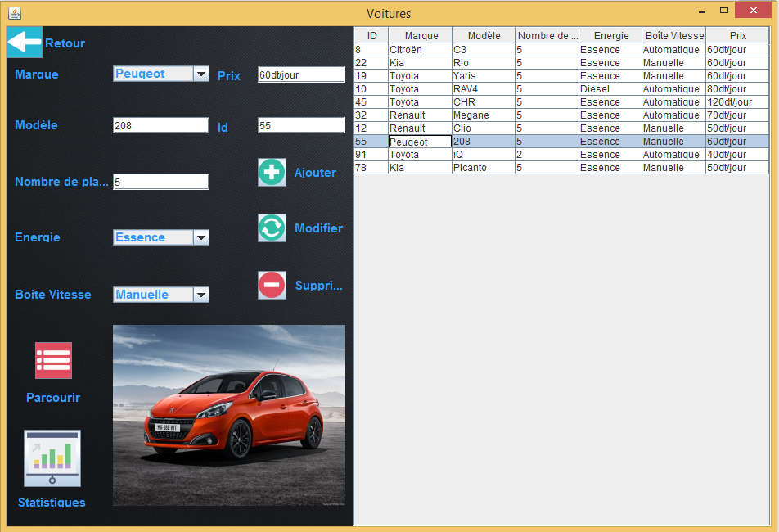The height and width of the screenshot is (532, 779).
Task: Click the Peugeot cell in the highlighted row
Action: [421, 142]
